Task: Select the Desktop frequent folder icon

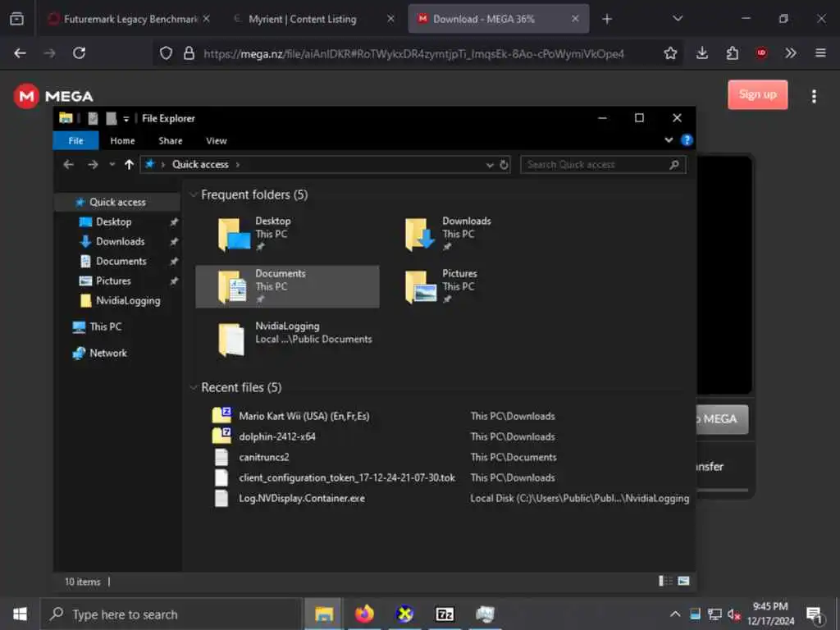Action: tap(234, 234)
